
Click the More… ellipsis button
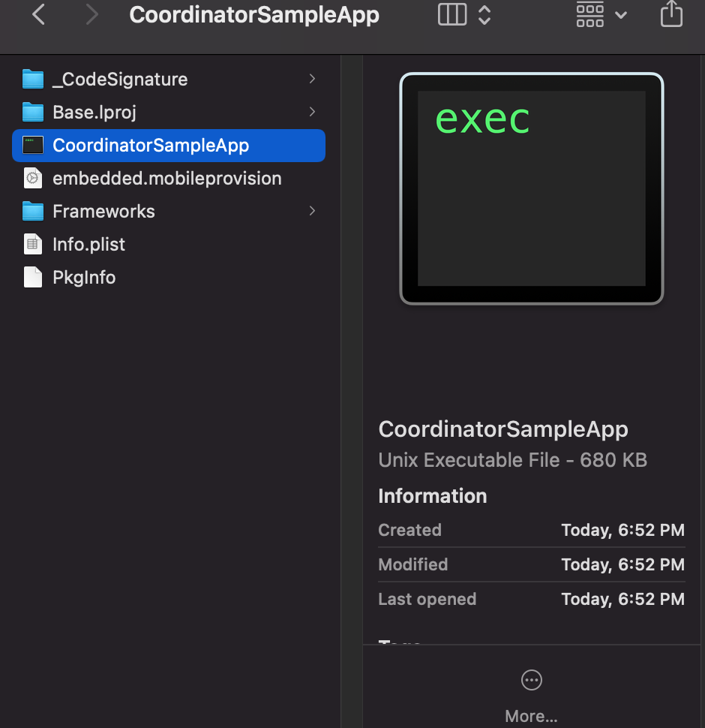point(531,680)
